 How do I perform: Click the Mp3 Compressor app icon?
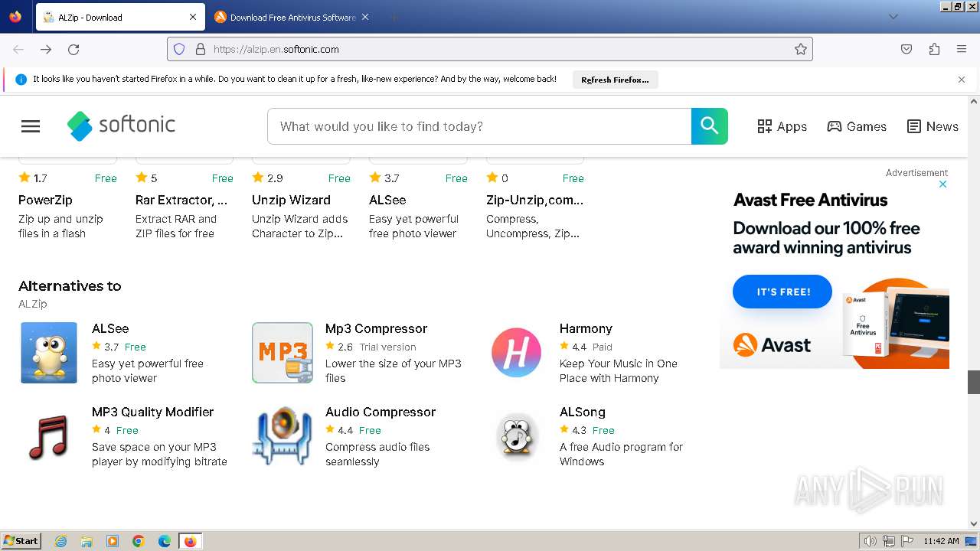[283, 353]
